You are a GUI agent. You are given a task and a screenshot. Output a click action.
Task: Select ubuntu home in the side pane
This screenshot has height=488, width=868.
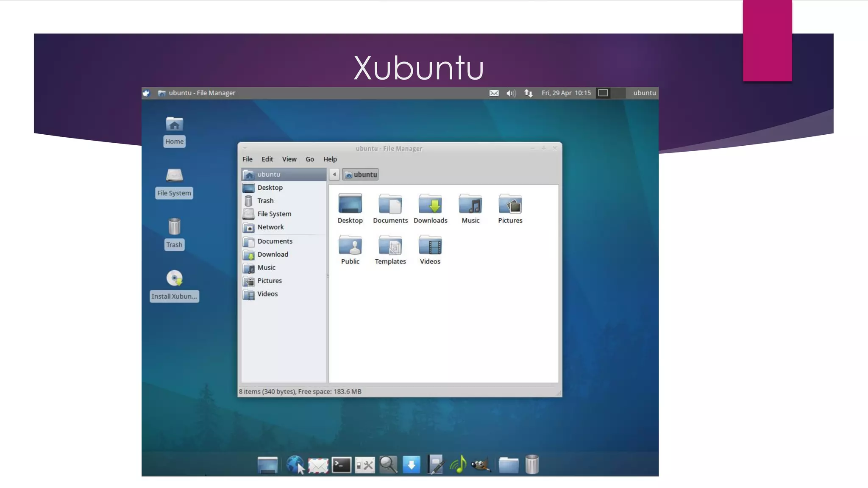coord(284,175)
